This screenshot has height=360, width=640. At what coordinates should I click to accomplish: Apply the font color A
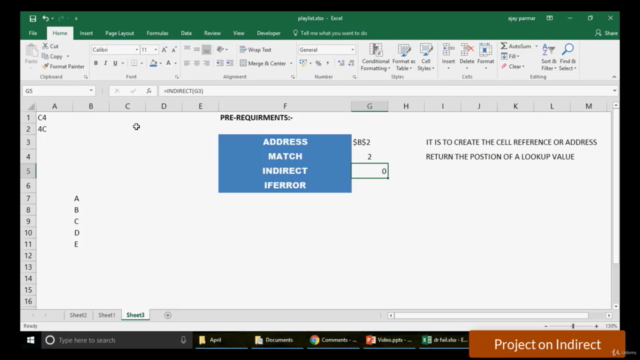pos(168,63)
